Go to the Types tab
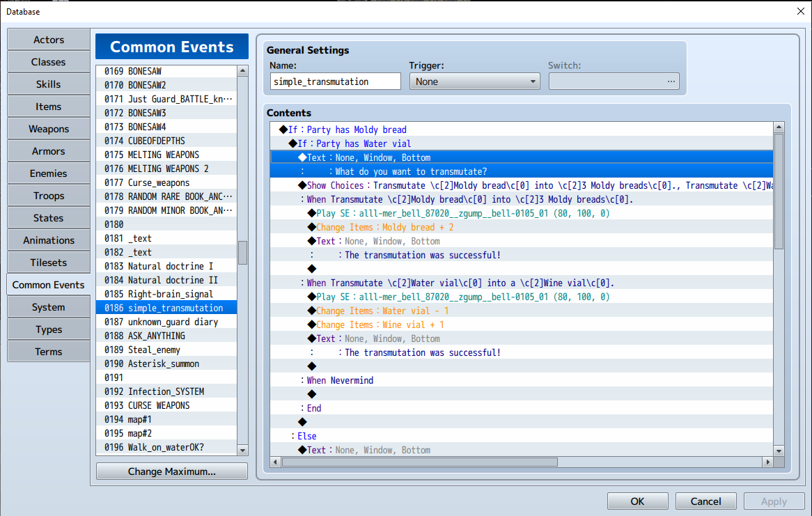The image size is (812, 516). pyautogui.click(x=49, y=329)
